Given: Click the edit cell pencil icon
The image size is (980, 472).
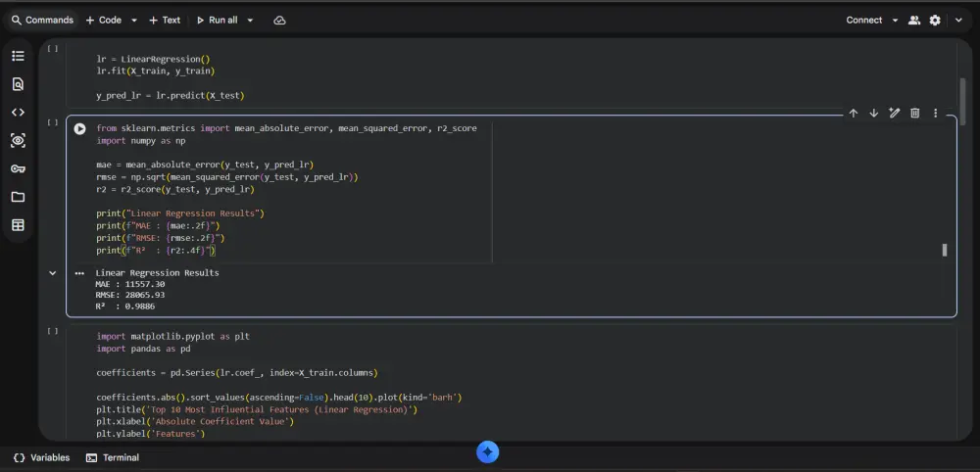Looking at the screenshot, I should click(x=895, y=113).
